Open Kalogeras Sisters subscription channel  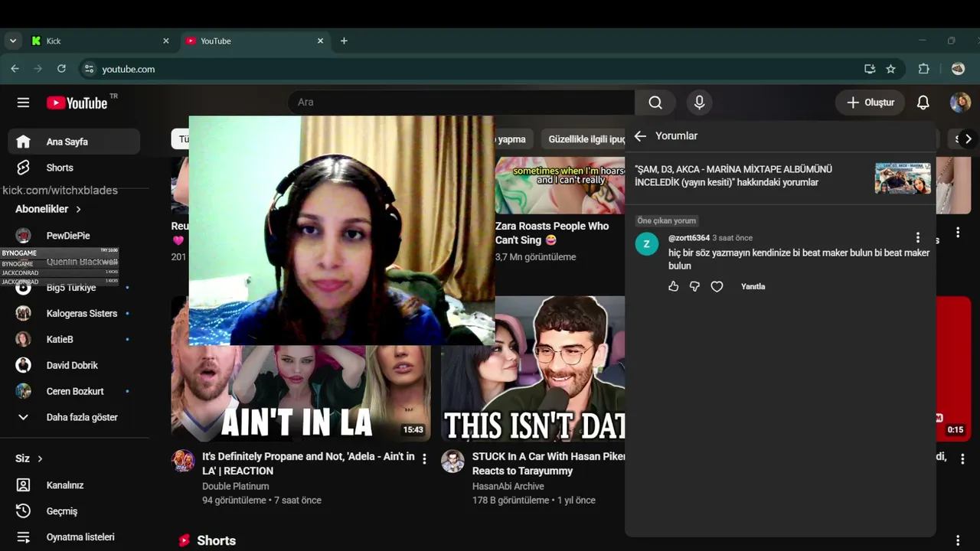click(x=74, y=314)
